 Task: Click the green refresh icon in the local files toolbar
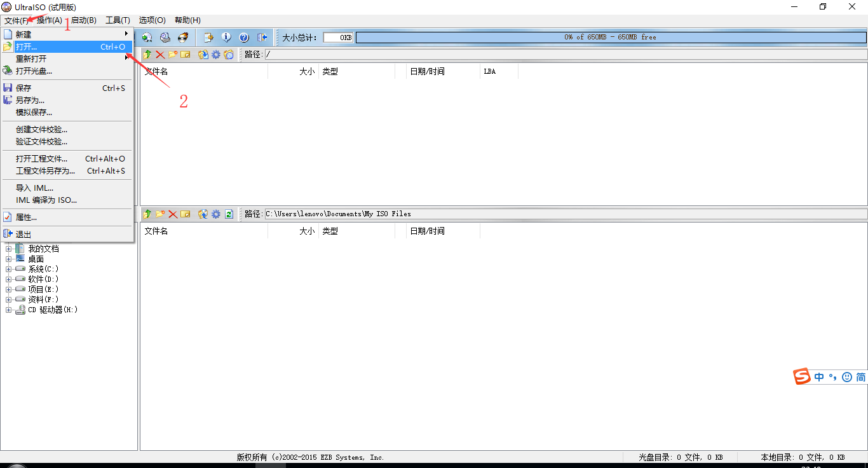click(x=229, y=214)
